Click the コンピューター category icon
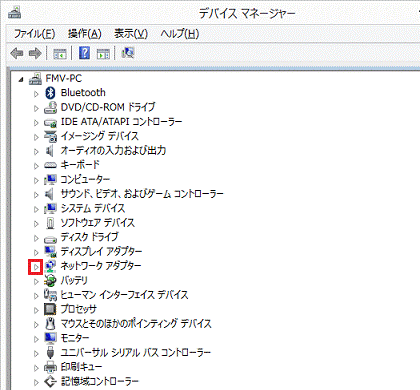Viewport: 420px width, 390px height. [x=50, y=179]
